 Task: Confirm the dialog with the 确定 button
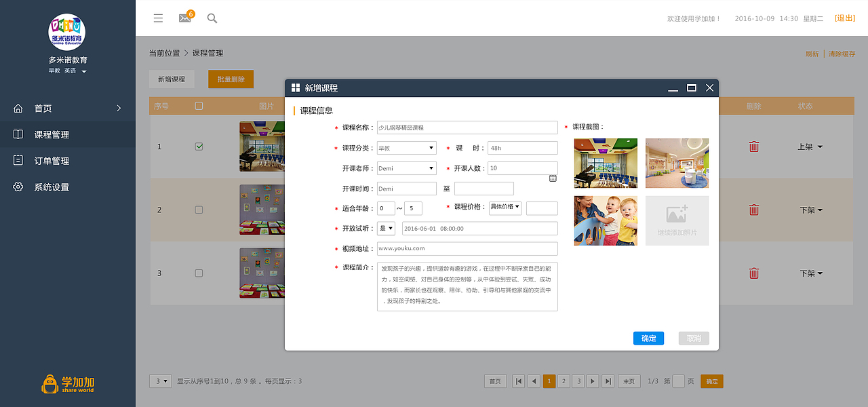pyautogui.click(x=648, y=338)
